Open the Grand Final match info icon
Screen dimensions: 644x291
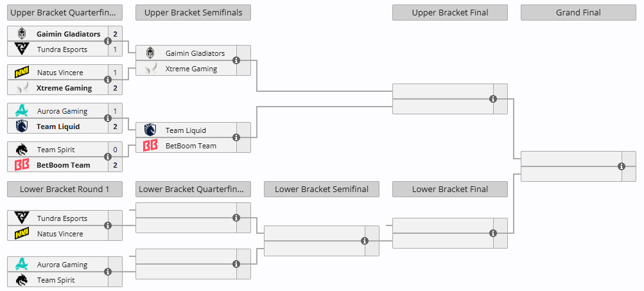[x=622, y=166]
